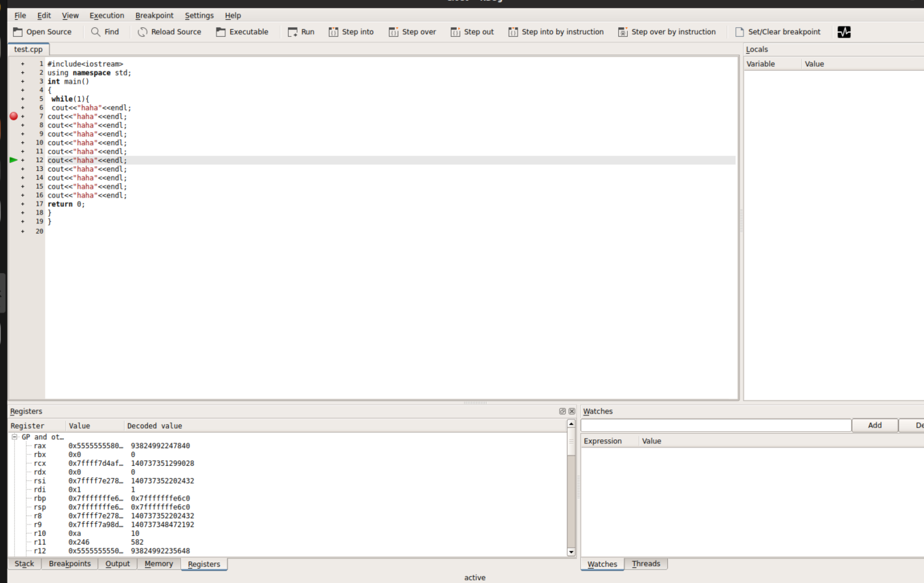
Task: Choose Executable in the toolbar
Action: pos(242,32)
